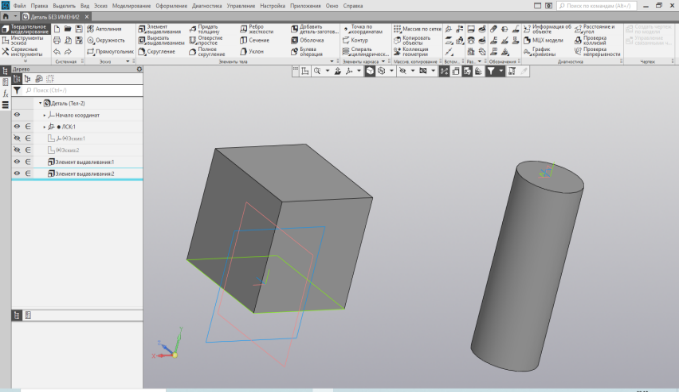The width and height of the screenshot is (679, 392).
Task: Expand the Эскиз panel dropdown arrow
Action: [x=128, y=62]
